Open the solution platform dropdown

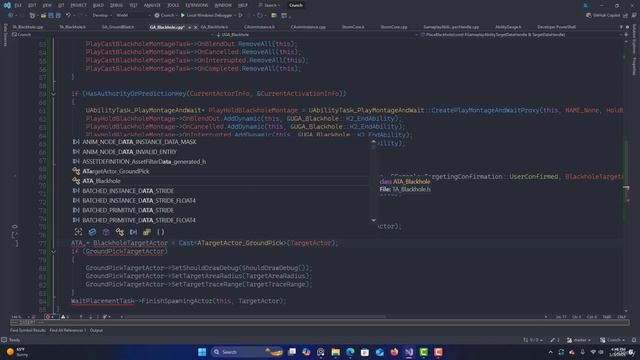pos(133,16)
